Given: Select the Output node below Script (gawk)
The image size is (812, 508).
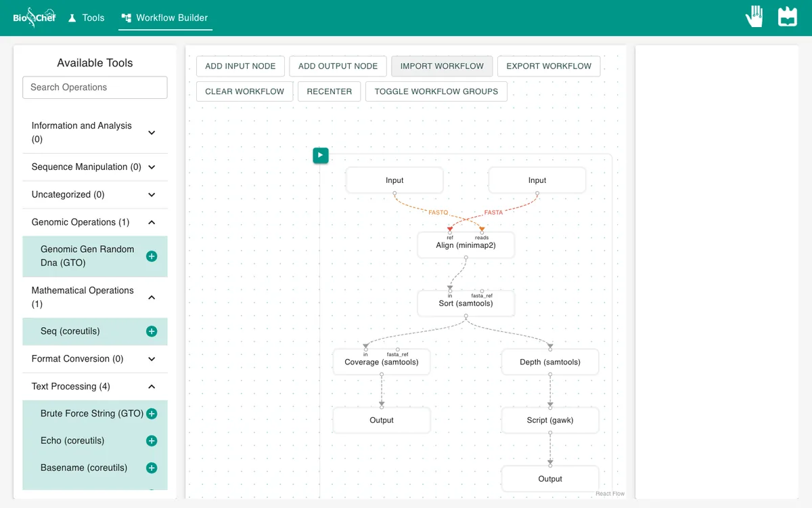Looking at the screenshot, I should pyautogui.click(x=550, y=478).
